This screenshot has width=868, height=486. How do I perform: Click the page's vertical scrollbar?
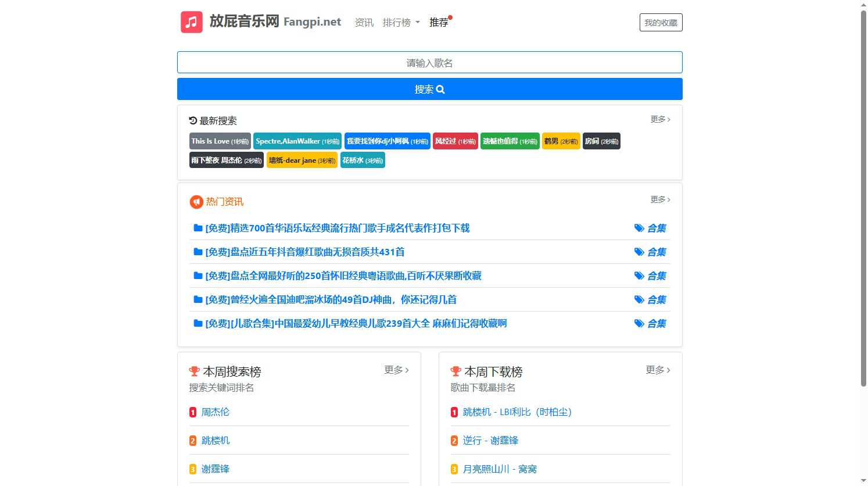[863, 198]
